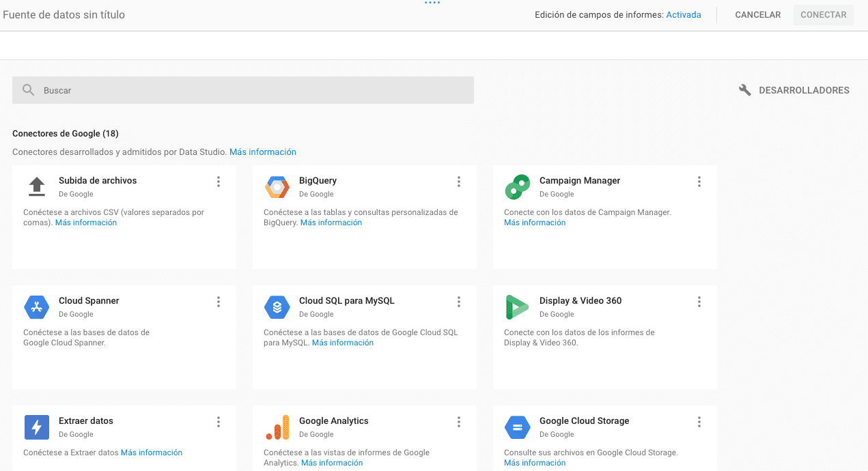Click the Cloud Spanner icon

click(36, 307)
